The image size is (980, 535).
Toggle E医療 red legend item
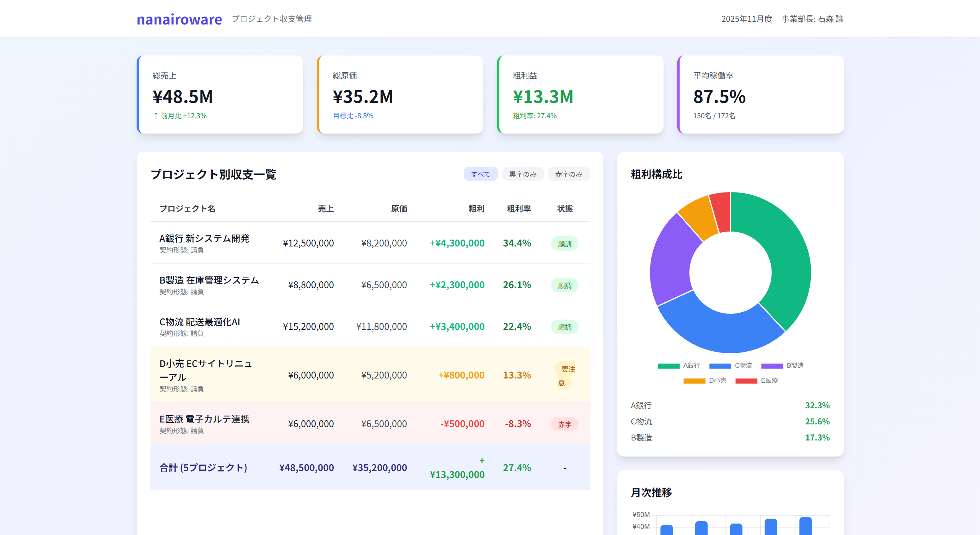point(746,381)
